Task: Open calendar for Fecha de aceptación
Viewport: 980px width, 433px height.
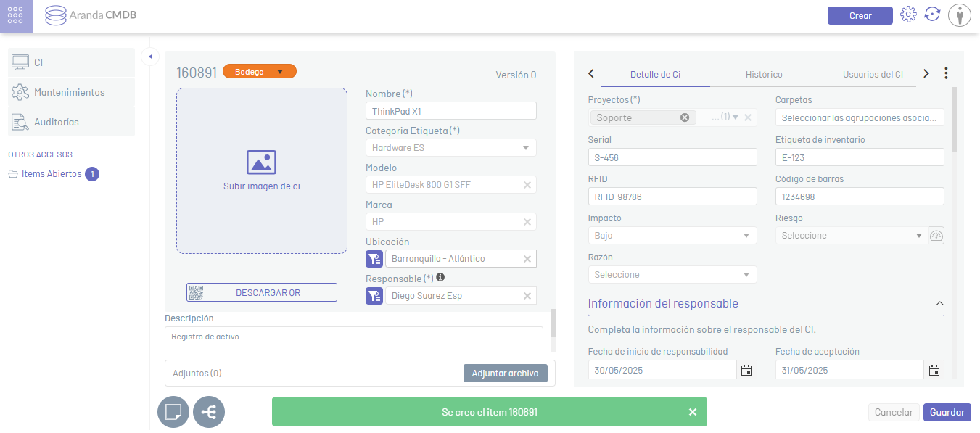Action: (x=934, y=371)
